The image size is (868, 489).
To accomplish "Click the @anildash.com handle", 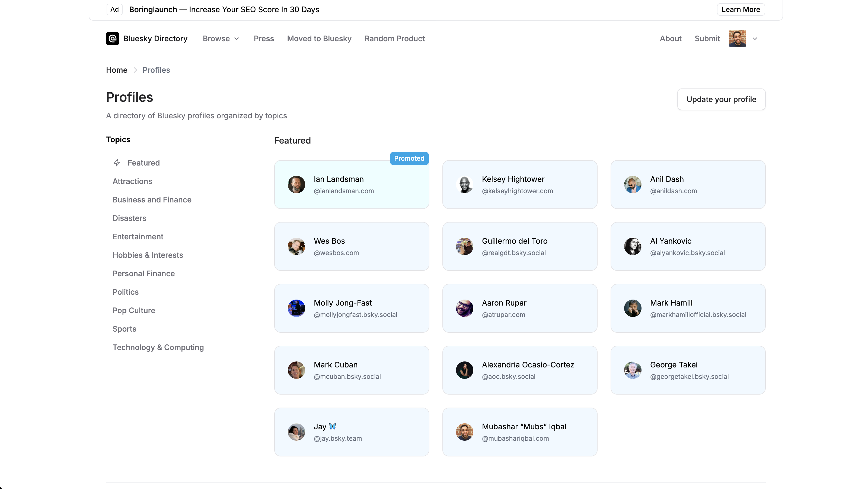I will click(x=674, y=191).
